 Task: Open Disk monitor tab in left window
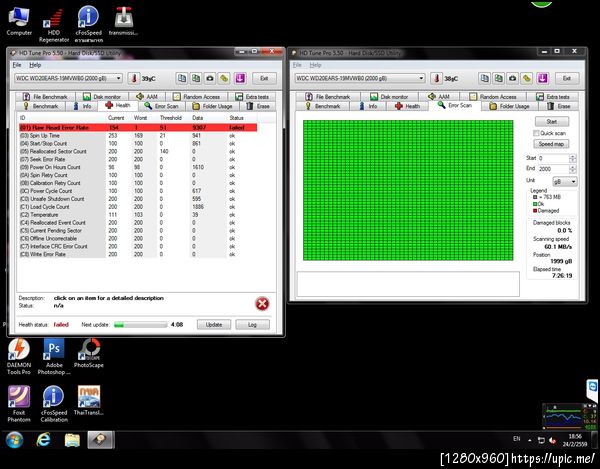(102, 96)
